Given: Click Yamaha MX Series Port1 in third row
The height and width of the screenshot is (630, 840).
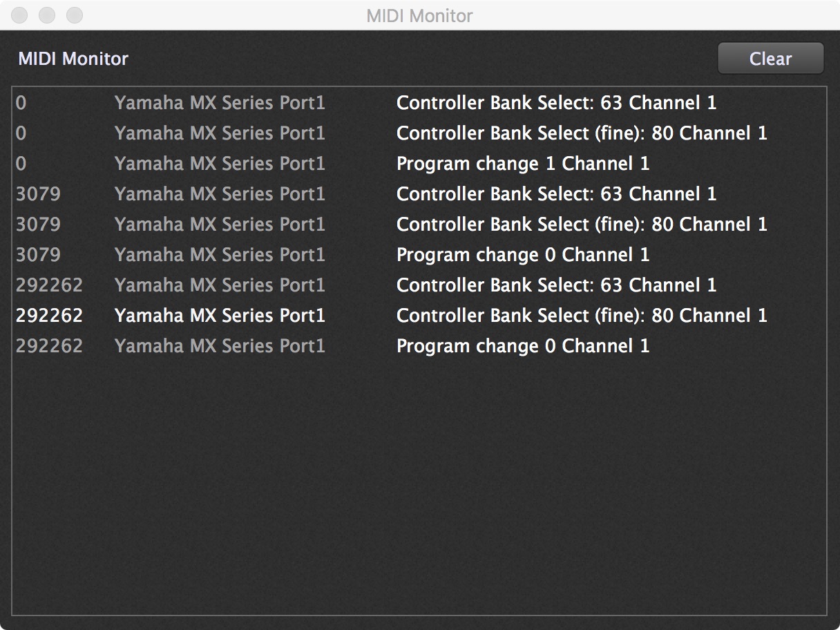Looking at the screenshot, I should (x=220, y=164).
